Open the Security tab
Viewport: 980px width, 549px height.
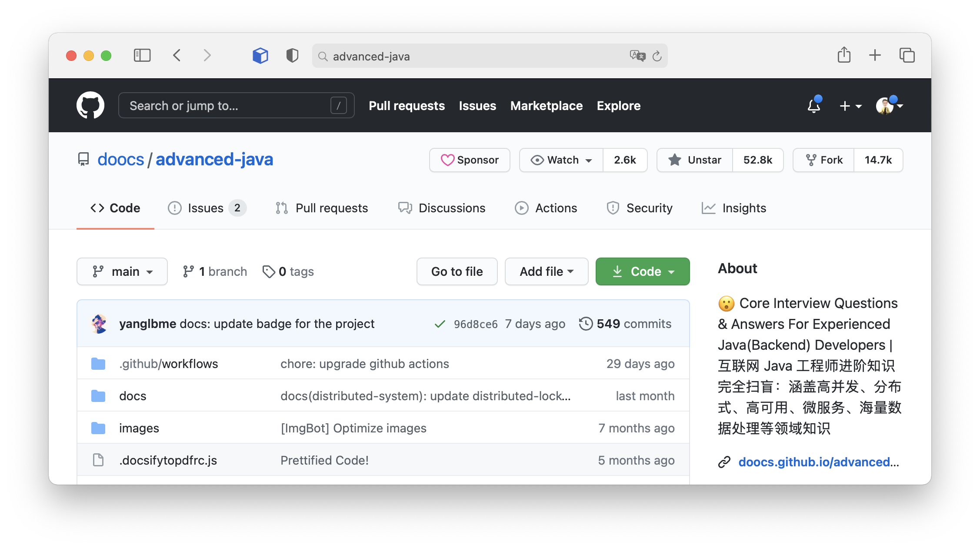640,208
